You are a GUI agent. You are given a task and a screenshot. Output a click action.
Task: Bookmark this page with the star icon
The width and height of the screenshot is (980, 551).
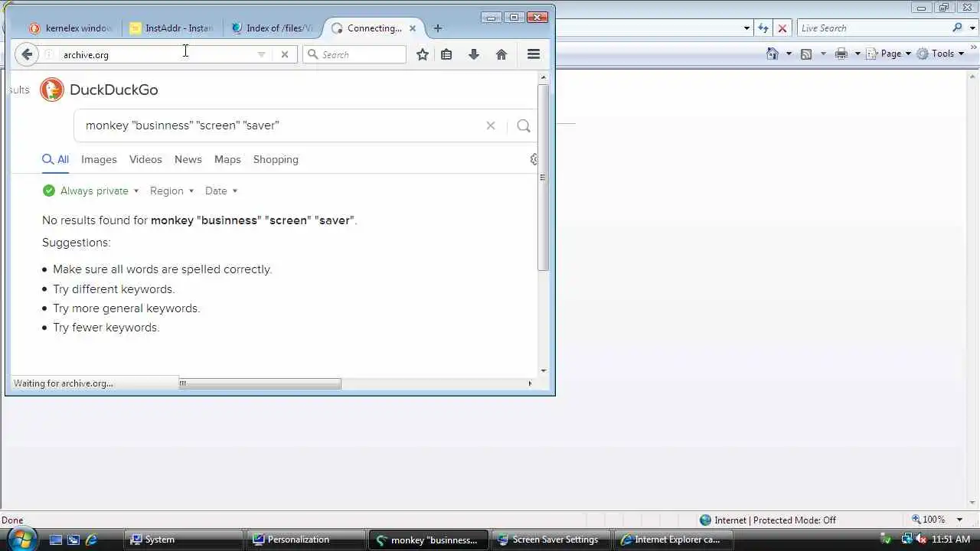click(x=422, y=54)
